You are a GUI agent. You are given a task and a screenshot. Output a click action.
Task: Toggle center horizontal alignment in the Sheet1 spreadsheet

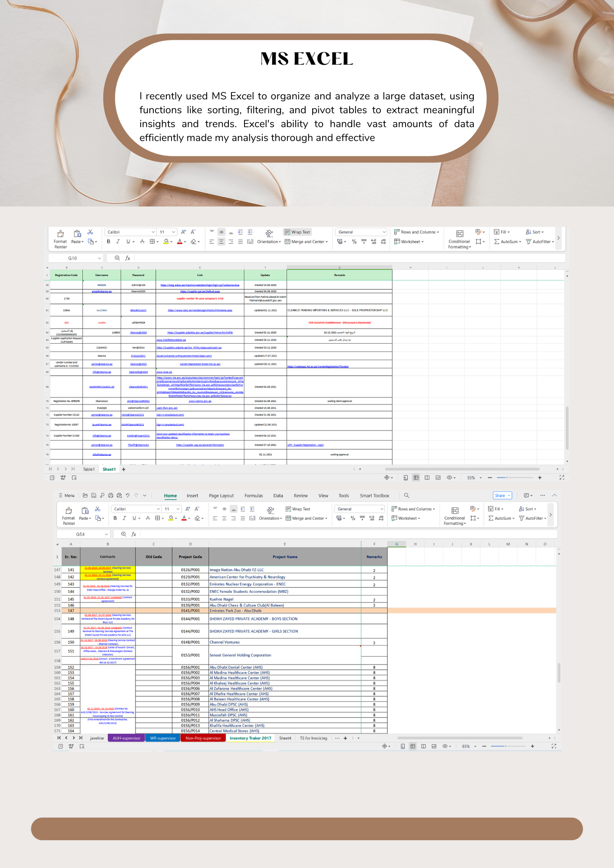[221, 242]
